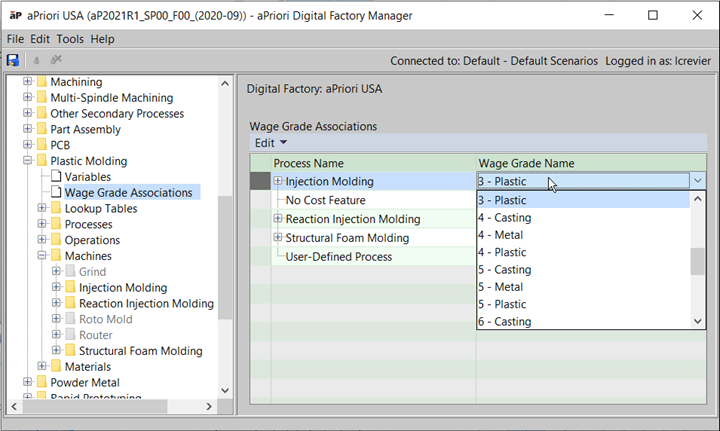Click the folder icon beside Part Assembly
Image resolution: width=720 pixels, height=431 pixels.
(42, 129)
